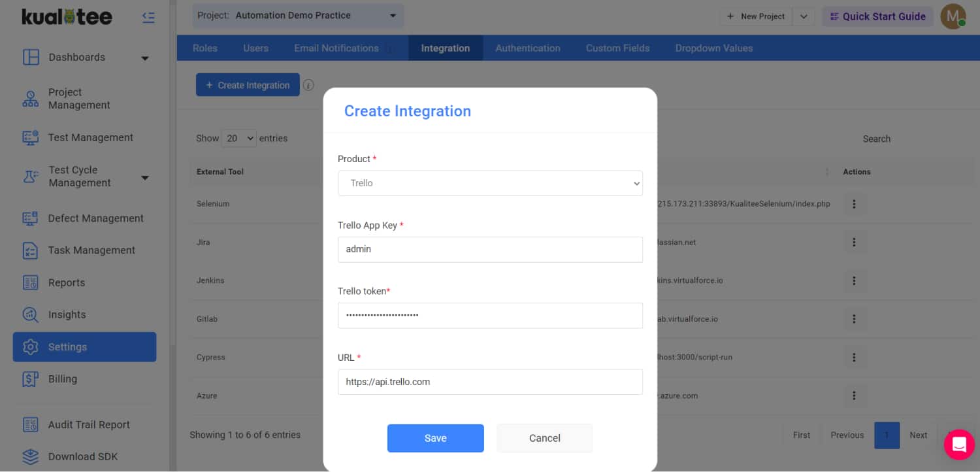Open the Product dropdown showing Trello
980x472 pixels.
pos(490,183)
